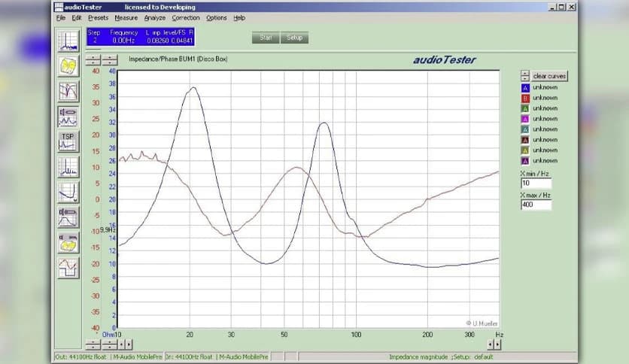Click the clear curves button

click(549, 76)
